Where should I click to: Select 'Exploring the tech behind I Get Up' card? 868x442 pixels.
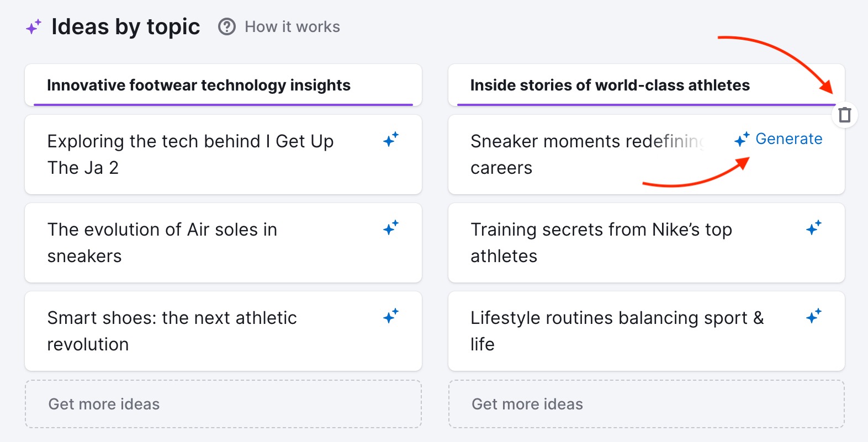click(x=223, y=155)
